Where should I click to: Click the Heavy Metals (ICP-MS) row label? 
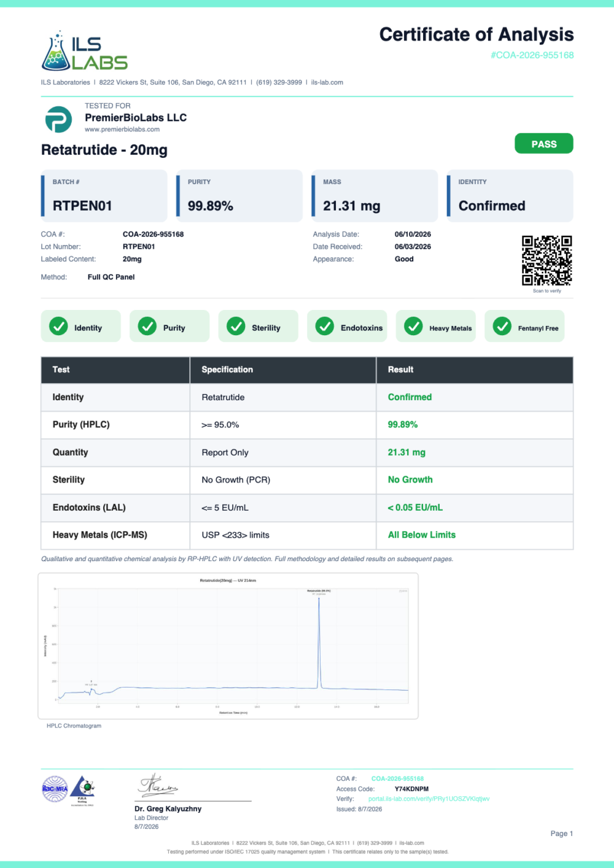(x=99, y=535)
